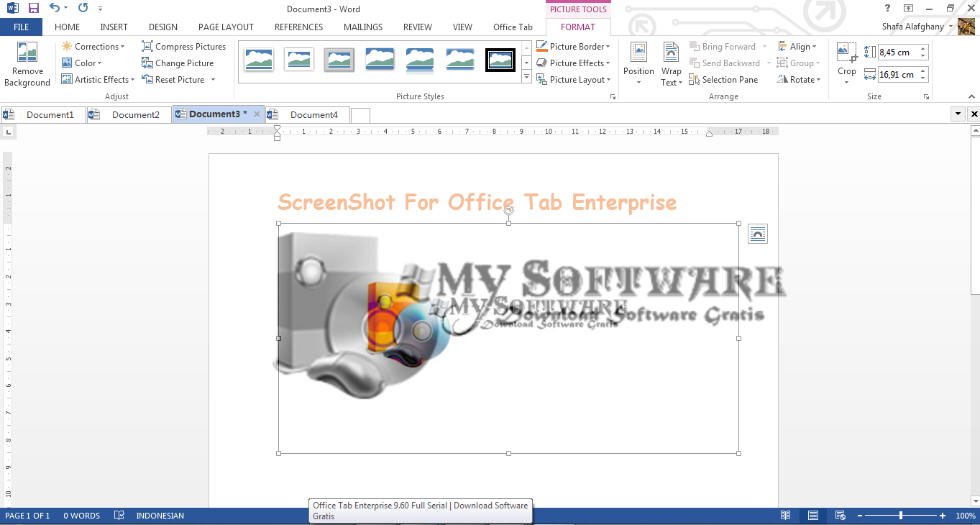Switch to the REFERENCES tab
The width and height of the screenshot is (980, 525).
tap(298, 27)
